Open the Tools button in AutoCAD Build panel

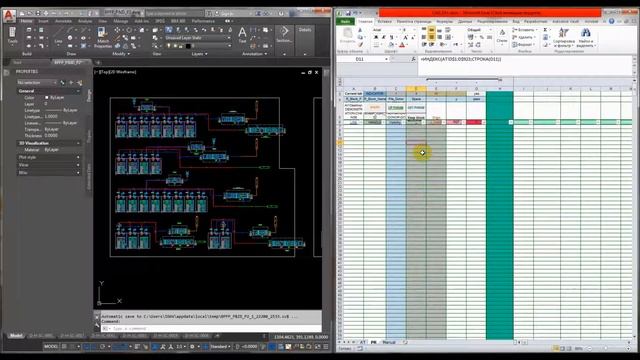(12, 36)
